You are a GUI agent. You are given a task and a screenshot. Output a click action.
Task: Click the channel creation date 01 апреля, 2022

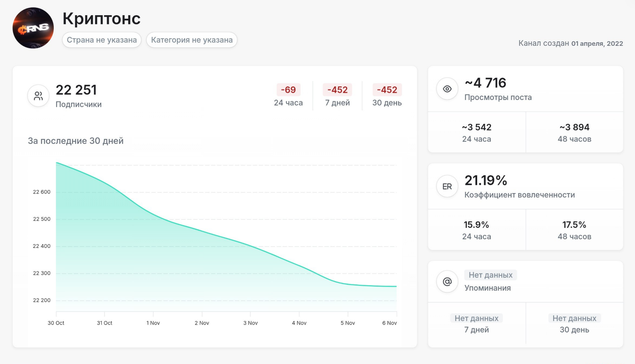(597, 43)
